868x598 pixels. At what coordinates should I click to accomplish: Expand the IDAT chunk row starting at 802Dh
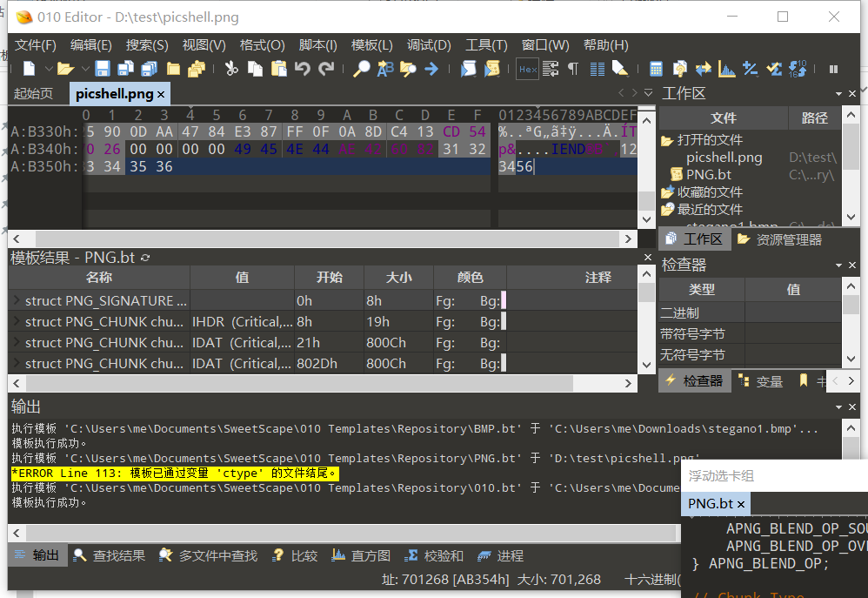(x=17, y=364)
